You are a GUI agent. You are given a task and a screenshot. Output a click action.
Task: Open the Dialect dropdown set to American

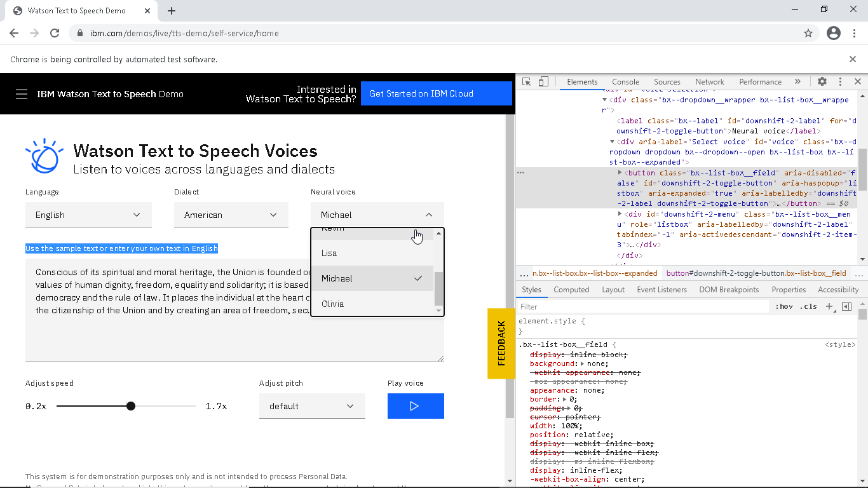[x=231, y=215]
